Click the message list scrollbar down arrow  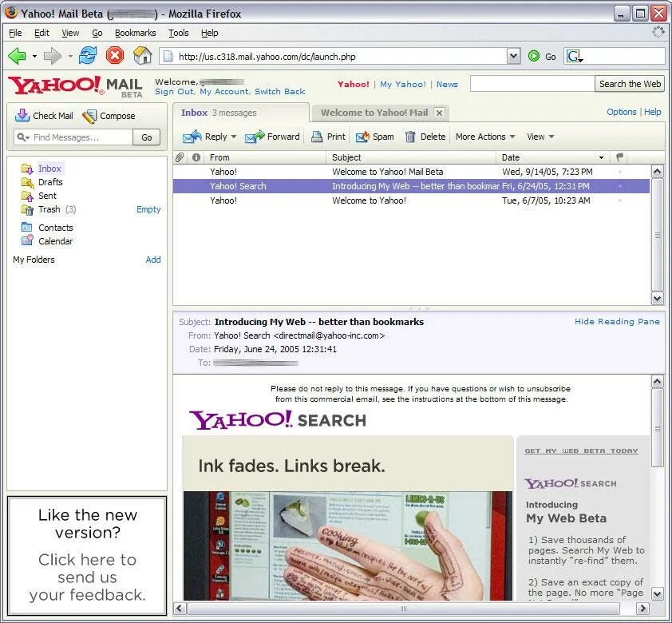tap(658, 299)
